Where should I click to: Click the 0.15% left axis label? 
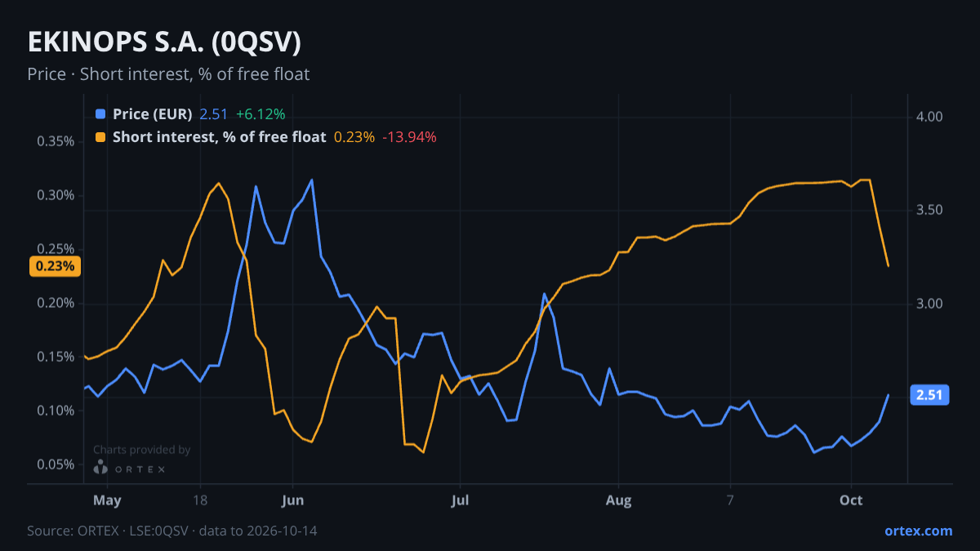point(56,357)
